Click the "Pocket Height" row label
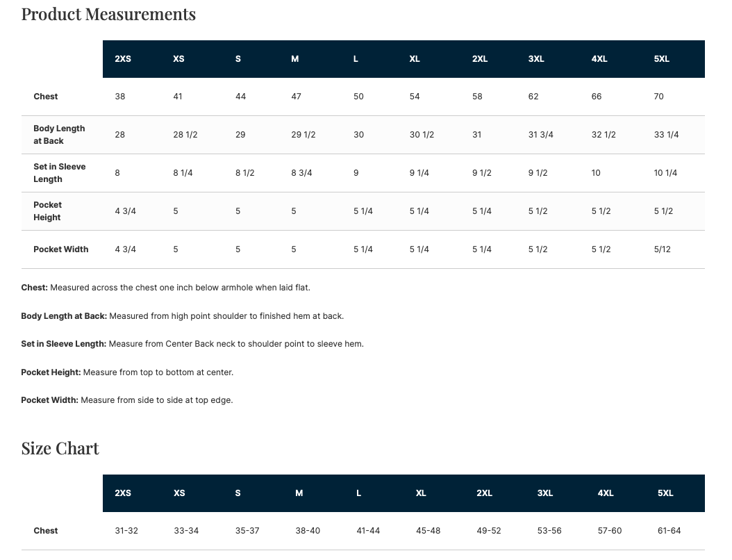The image size is (732, 560). coord(47,211)
